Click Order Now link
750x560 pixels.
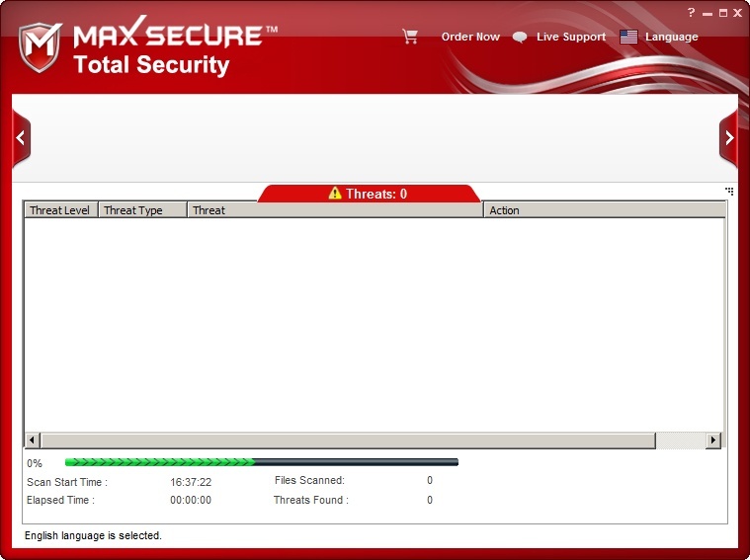pos(470,37)
